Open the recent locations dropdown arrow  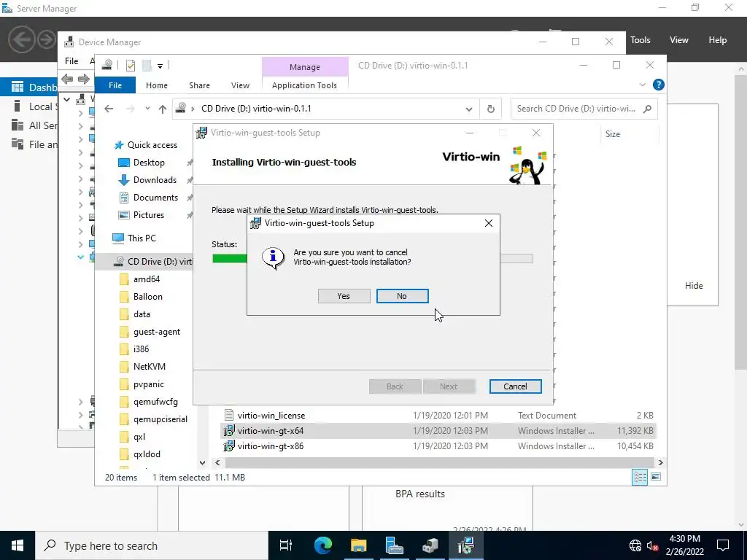click(147, 109)
